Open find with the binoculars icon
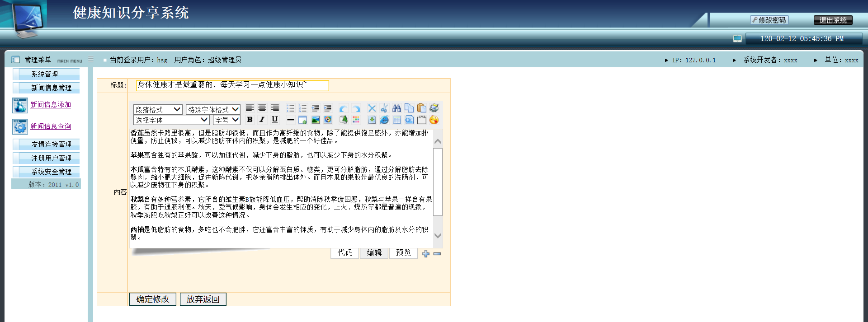The image size is (868, 322). [x=396, y=108]
